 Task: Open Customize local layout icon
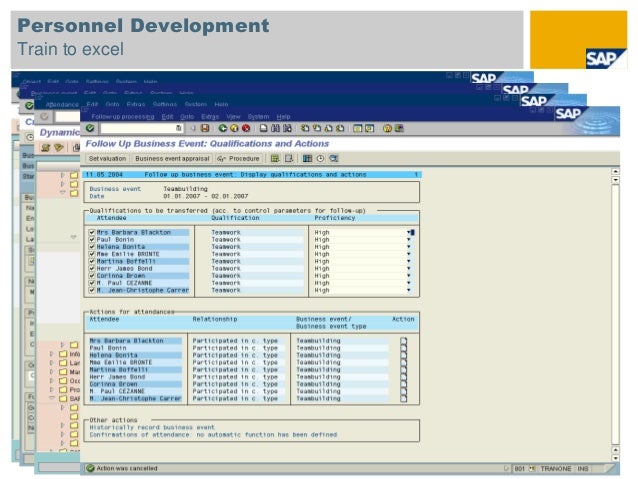pyautogui.click(x=399, y=128)
